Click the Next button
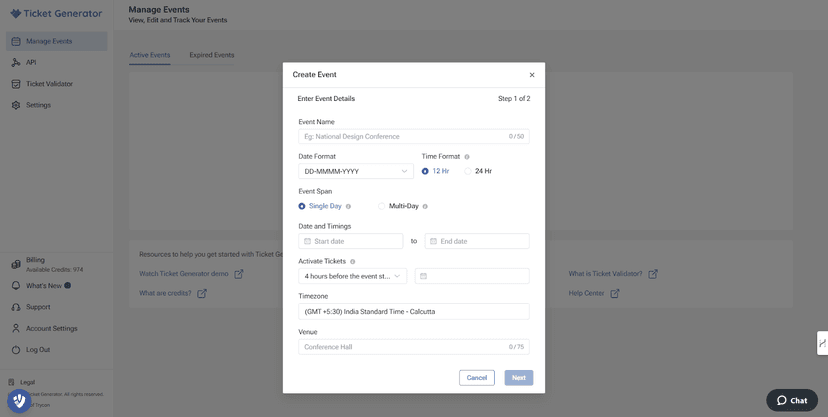The image size is (828, 417). (519, 377)
